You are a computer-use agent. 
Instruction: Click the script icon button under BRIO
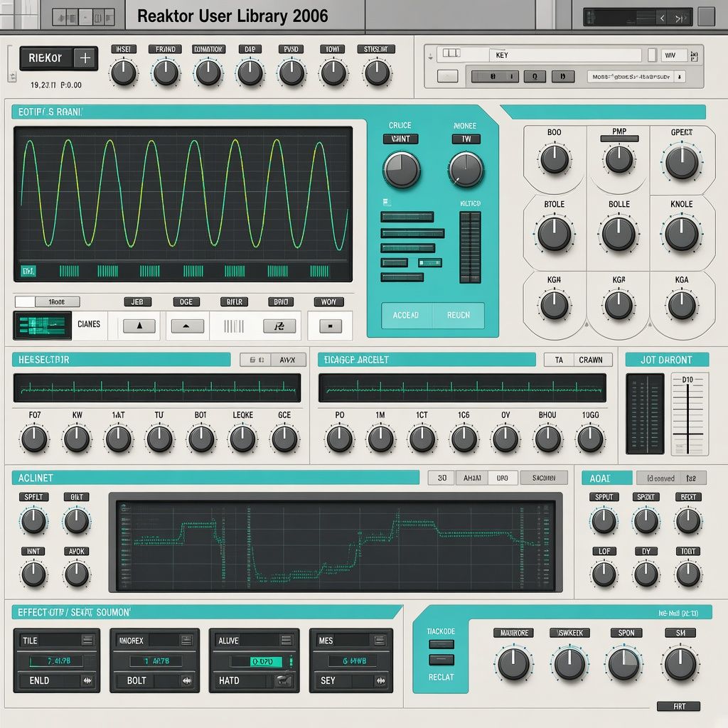(x=279, y=326)
